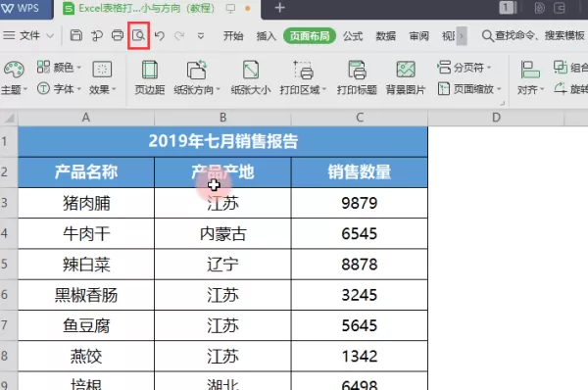Open the 效果 effects dropdown
588x390 pixels.
point(102,77)
